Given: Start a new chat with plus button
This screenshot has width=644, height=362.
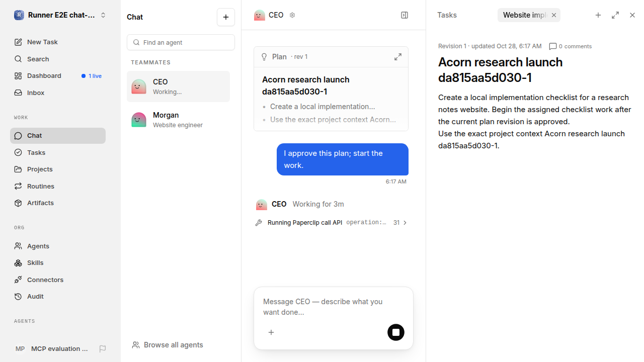Looking at the screenshot, I should click(226, 17).
